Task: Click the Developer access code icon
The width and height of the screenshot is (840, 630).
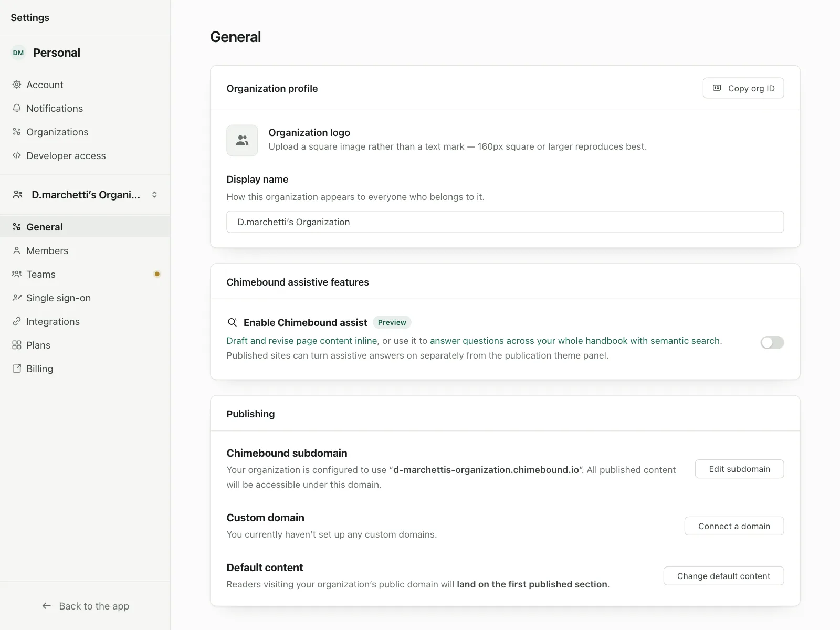Action: pos(17,155)
